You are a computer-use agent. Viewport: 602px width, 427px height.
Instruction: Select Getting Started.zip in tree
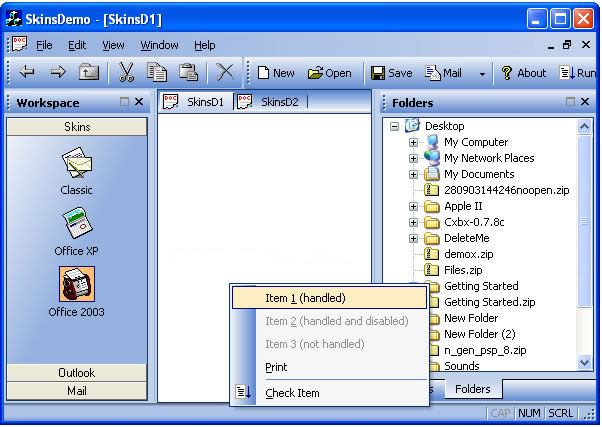pyautogui.click(x=490, y=302)
